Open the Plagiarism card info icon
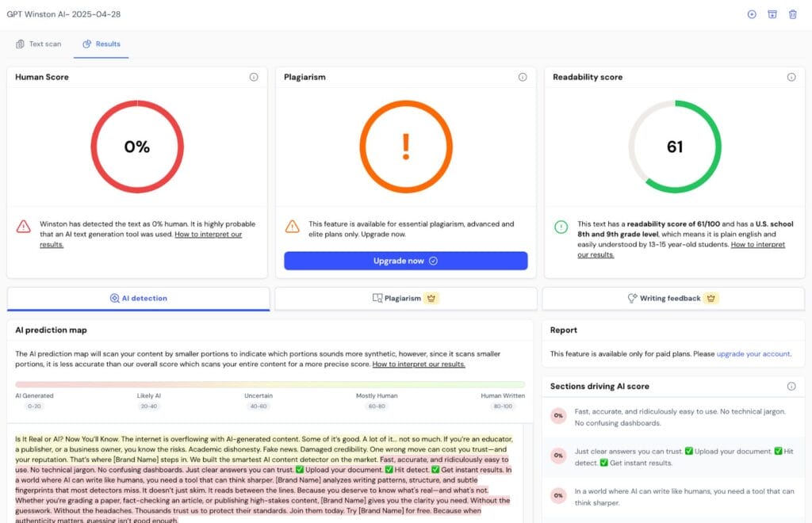Image resolution: width=812 pixels, height=523 pixels. (x=523, y=77)
